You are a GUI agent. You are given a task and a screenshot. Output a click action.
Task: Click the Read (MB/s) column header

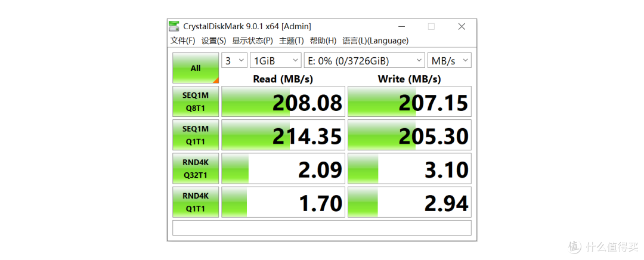(x=283, y=79)
